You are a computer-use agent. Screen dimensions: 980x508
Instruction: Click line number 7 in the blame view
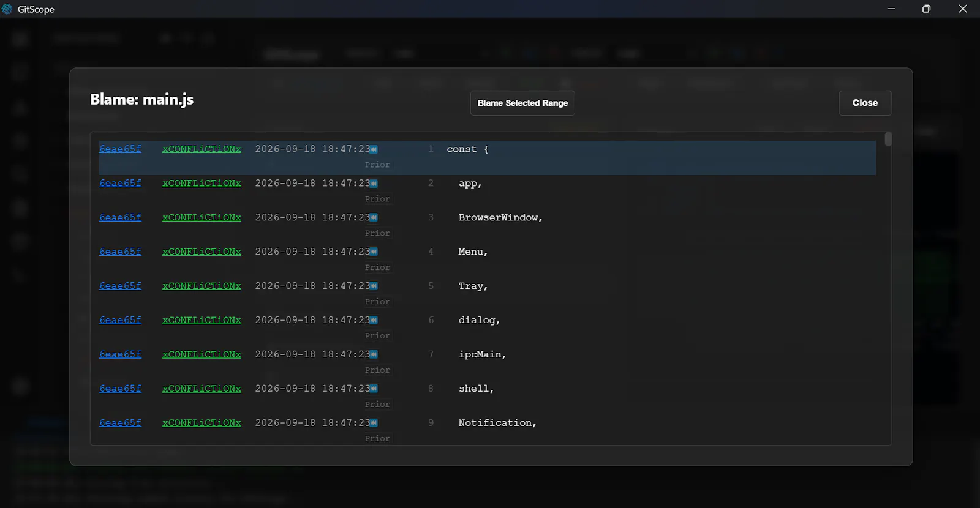tap(431, 354)
